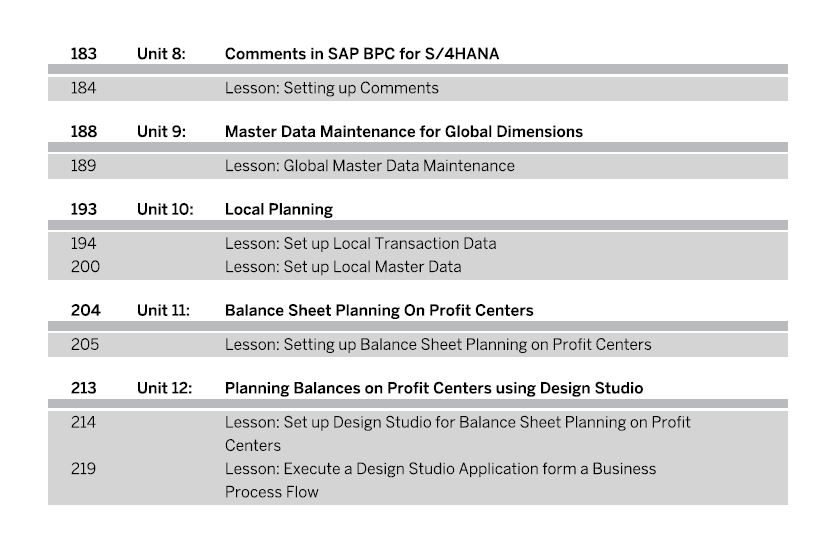Image resolution: width=828 pixels, height=560 pixels.
Task: Open lesson Execute a Design Studio Application
Action: click(x=440, y=480)
